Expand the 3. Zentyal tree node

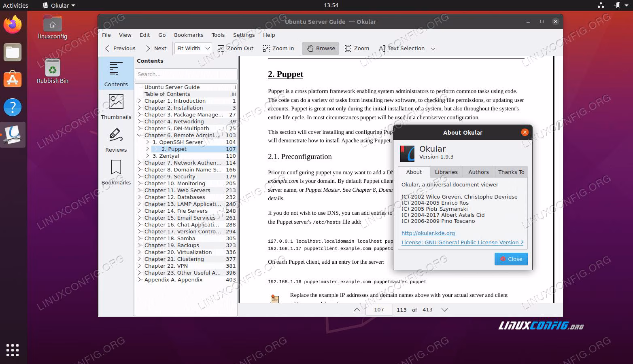148,156
